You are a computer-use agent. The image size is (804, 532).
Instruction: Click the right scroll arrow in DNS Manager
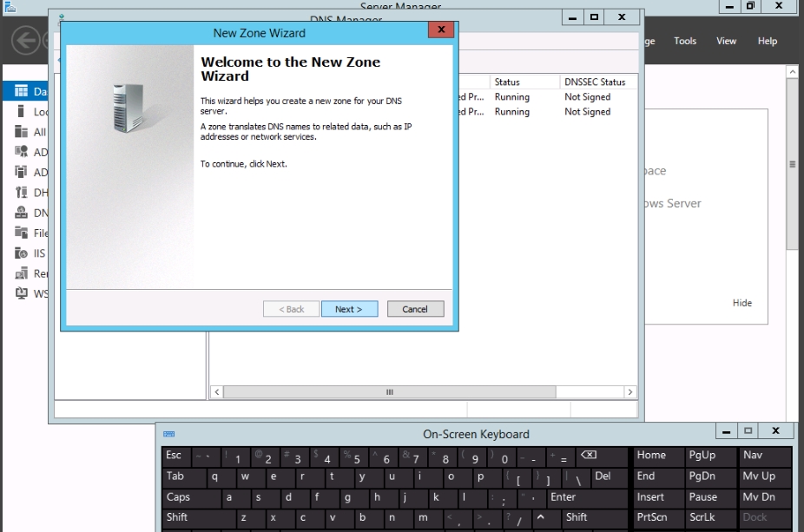coord(631,392)
